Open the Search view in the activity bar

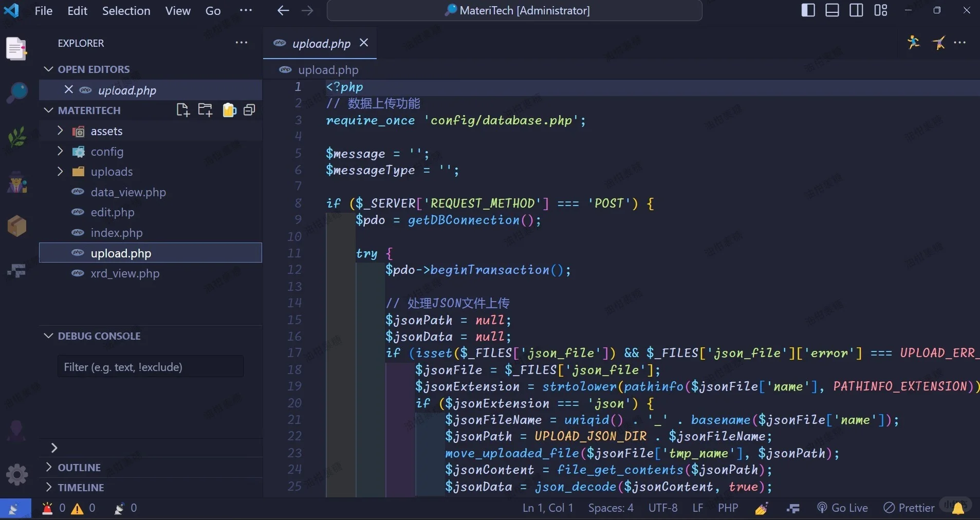click(x=16, y=92)
